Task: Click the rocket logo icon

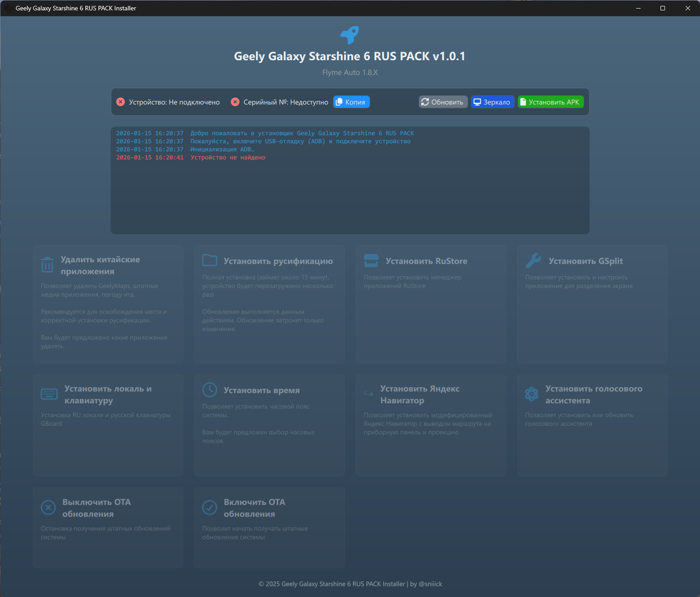Action: [x=350, y=35]
